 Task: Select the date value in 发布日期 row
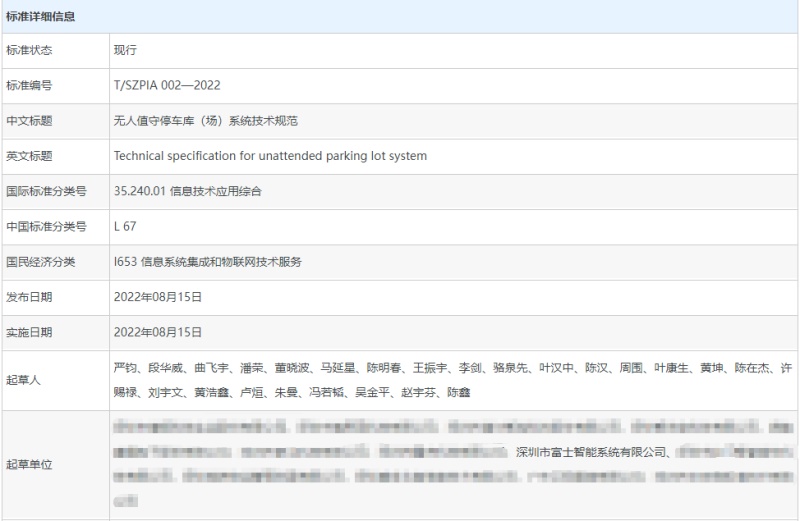point(158,297)
